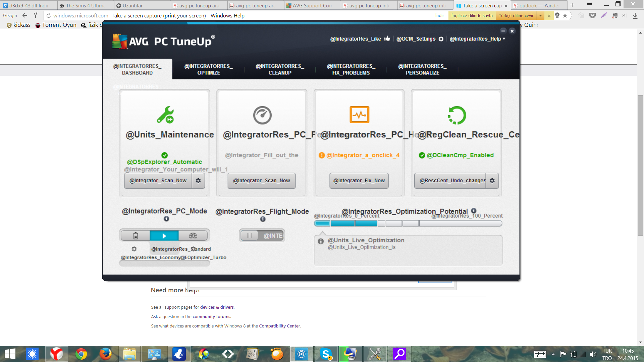This screenshot has width=644, height=362.
Task: Open translate bar dropdown arrow
Action: coord(540,15)
